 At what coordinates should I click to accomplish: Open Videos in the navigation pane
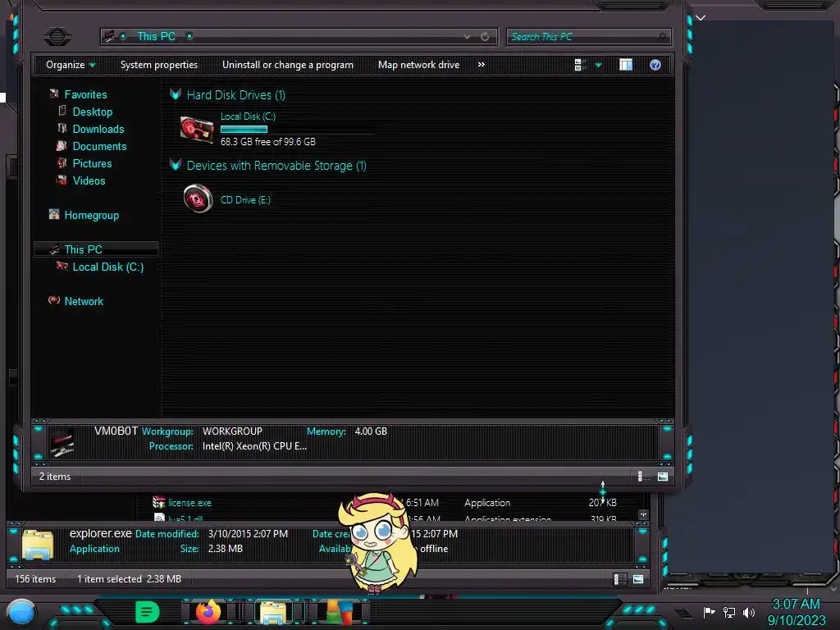click(89, 180)
